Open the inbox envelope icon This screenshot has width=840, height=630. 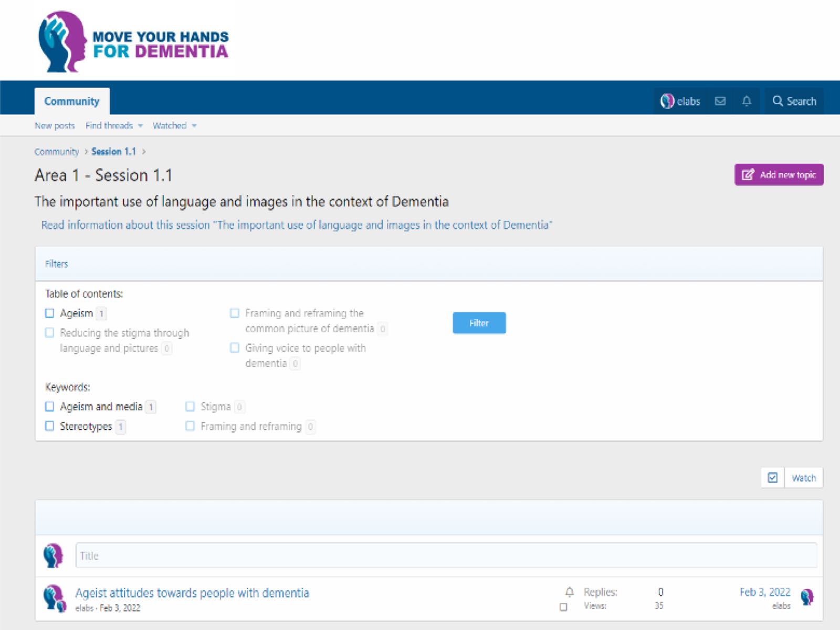[720, 101]
